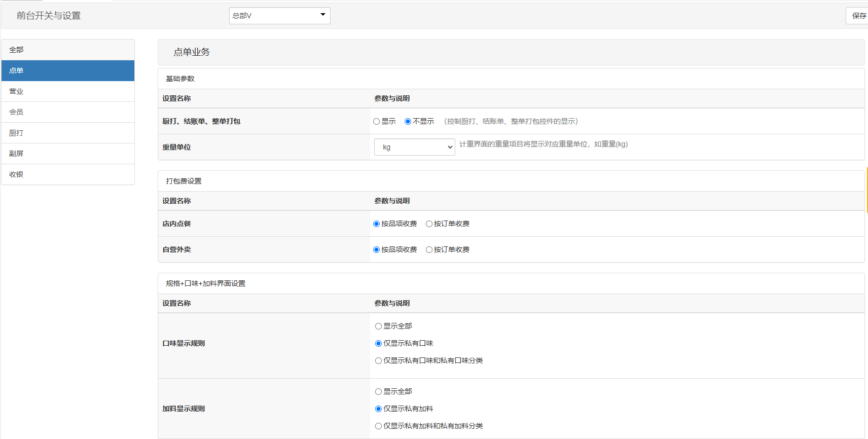Screen dimensions: 868x439
Task: Choose 按订单收费 for 自营外卖
Action: pyautogui.click(x=429, y=250)
